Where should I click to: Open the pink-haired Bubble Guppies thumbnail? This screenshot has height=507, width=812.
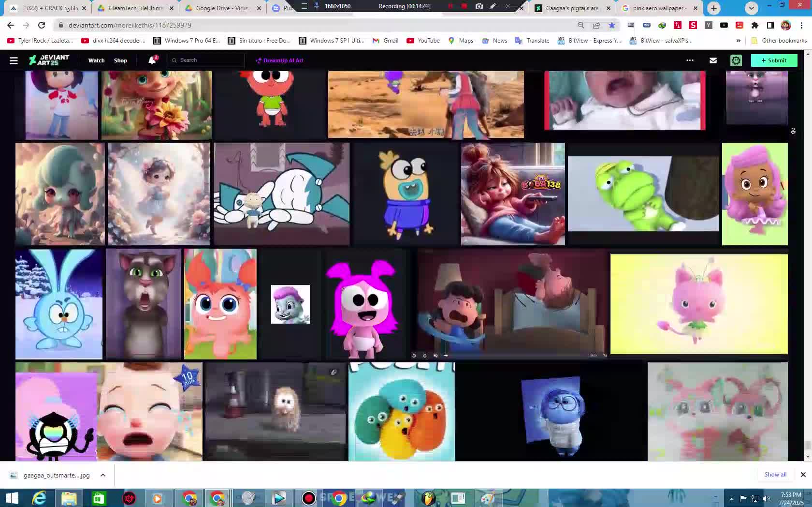click(754, 194)
